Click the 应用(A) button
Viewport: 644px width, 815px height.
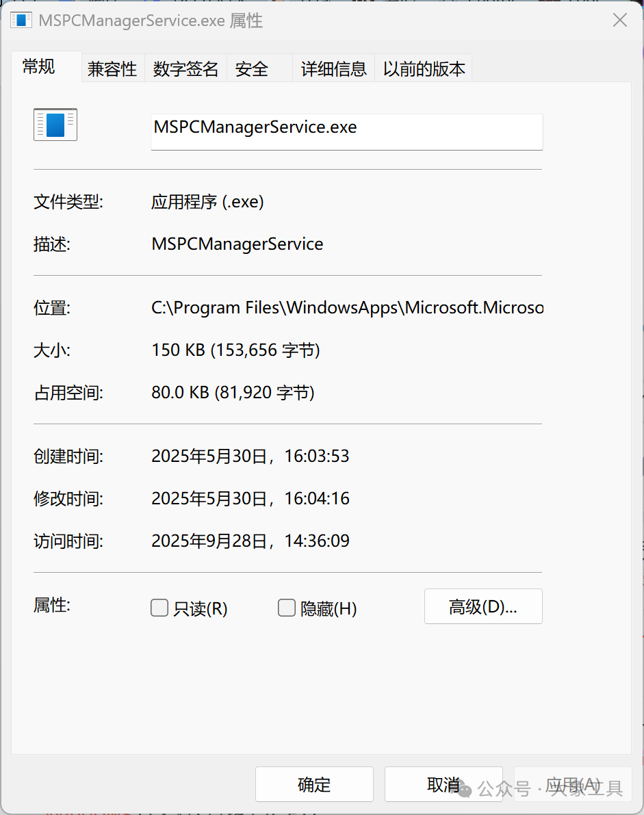pos(572,784)
